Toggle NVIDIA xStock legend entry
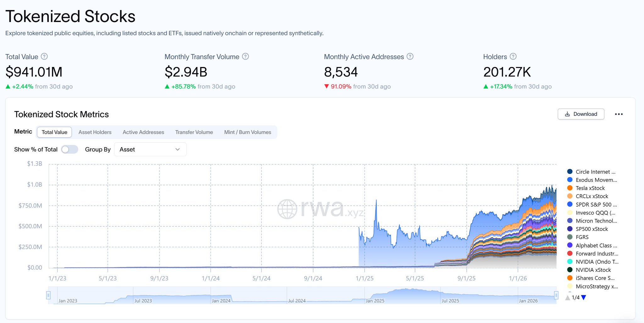Viewport: 644px width, 323px height. point(589,270)
